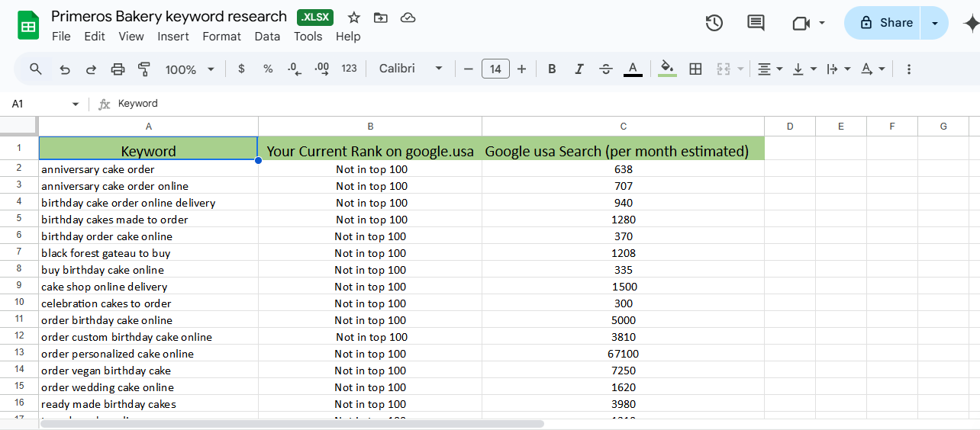
Task: Click the print icon in toolbar
Action: 118,69
